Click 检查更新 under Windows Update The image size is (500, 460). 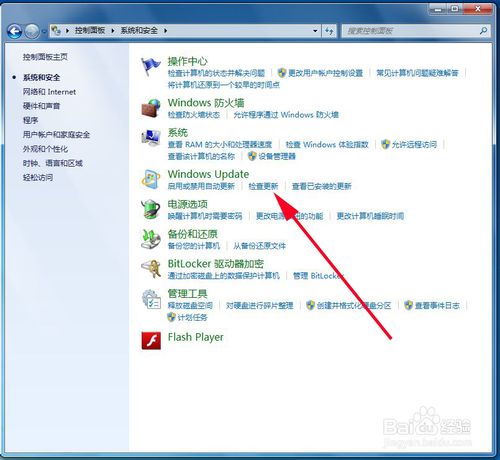(263, 186)
